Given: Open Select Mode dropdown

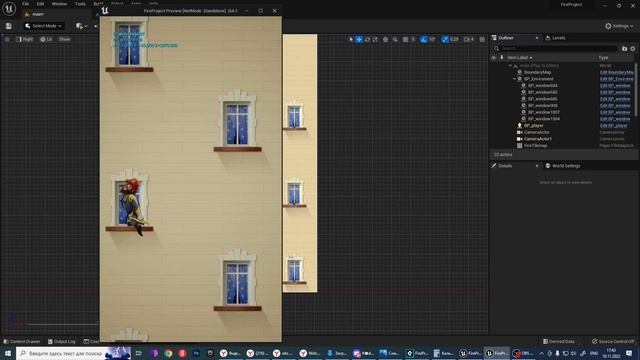Looking at the screenshot, I should click(43, 26).
